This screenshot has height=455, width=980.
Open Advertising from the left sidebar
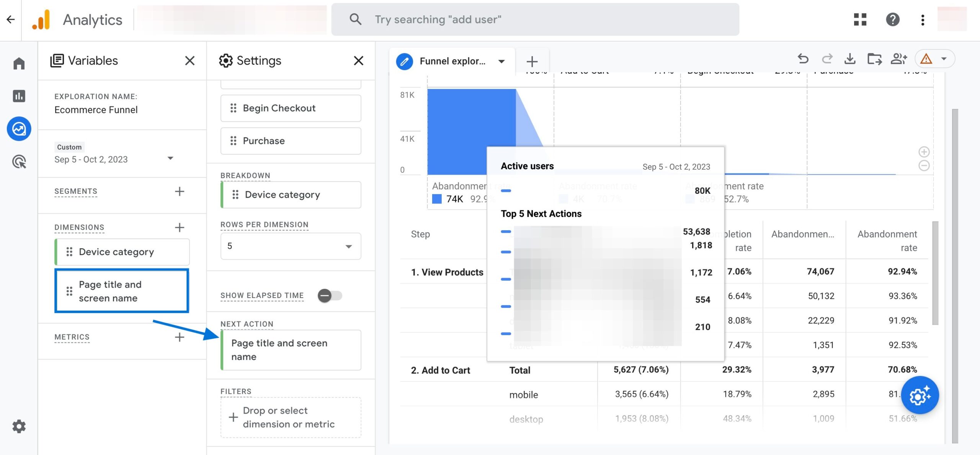coord(19,162)
